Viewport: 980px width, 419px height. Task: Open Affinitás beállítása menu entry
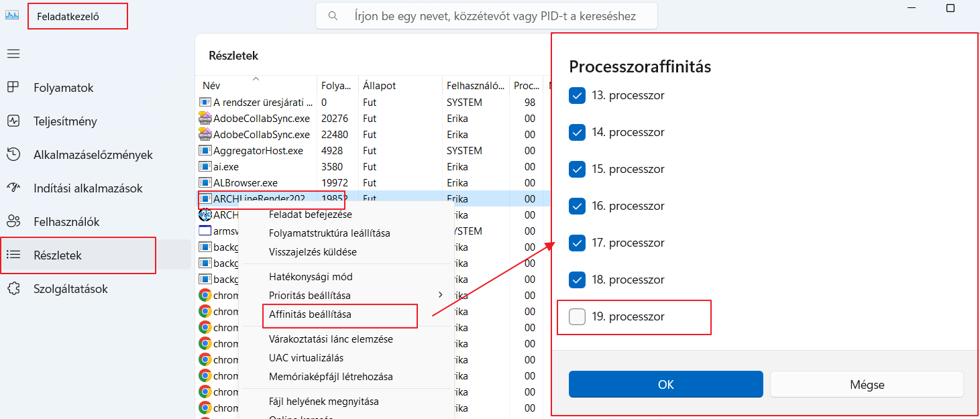coord(310,314)
